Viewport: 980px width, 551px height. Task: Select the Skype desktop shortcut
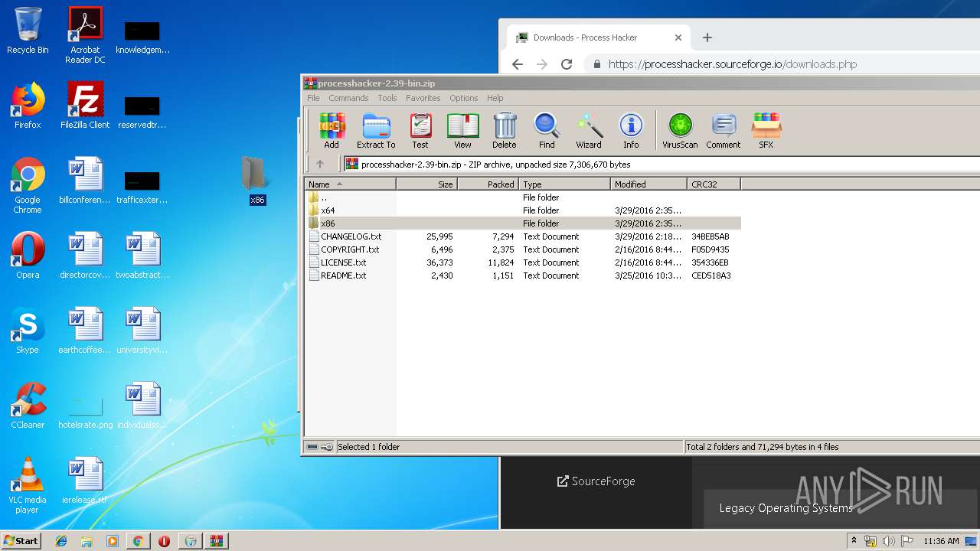click(x=28, y=331)
